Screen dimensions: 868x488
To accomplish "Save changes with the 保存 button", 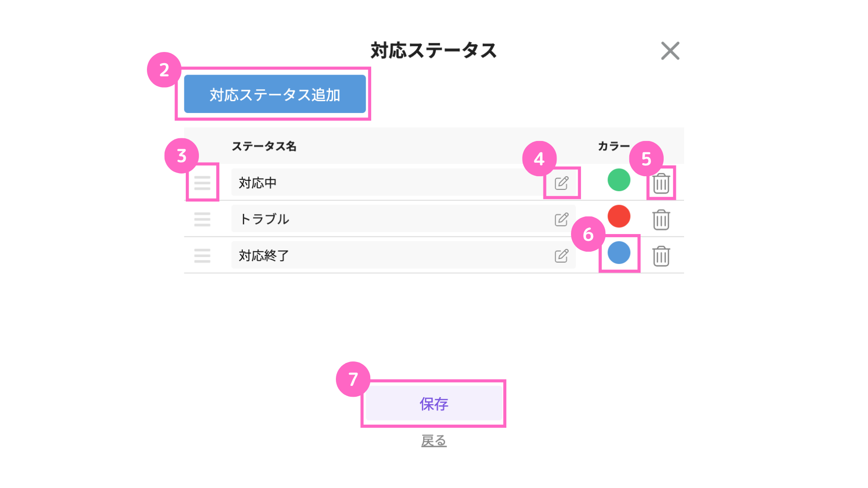I will (434, 404).
